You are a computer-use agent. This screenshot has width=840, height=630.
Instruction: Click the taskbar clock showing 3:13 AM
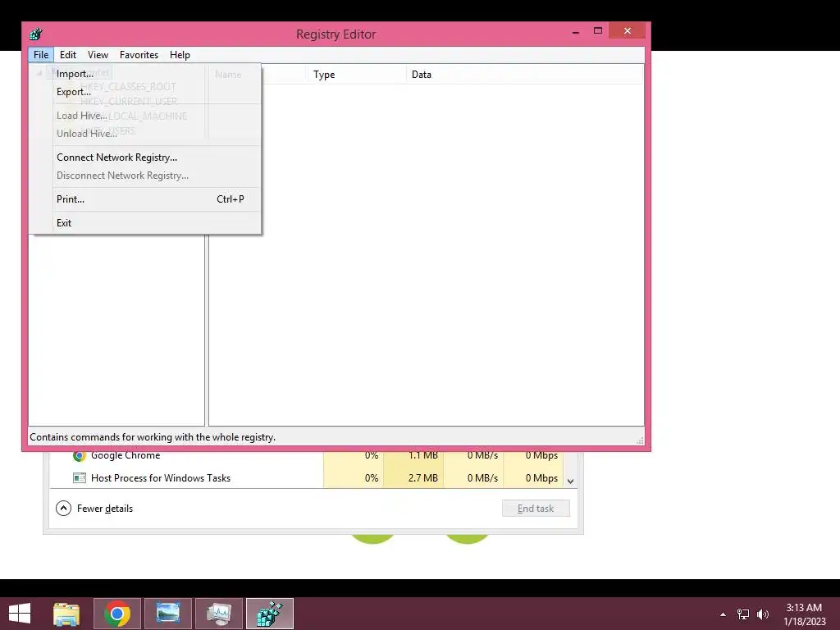tap(804, 614)
